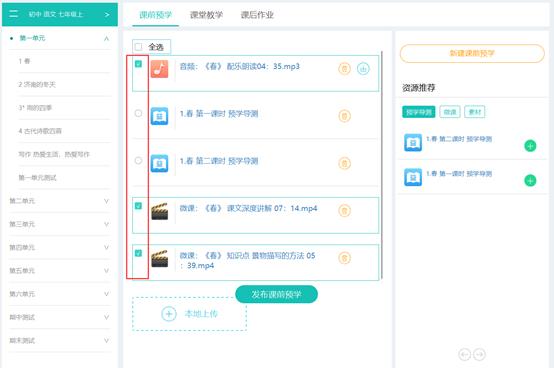Click the download icon on the audio mp3 row
Image resolution: width=554 pixels, height=368 pixels.
(363, 68)
